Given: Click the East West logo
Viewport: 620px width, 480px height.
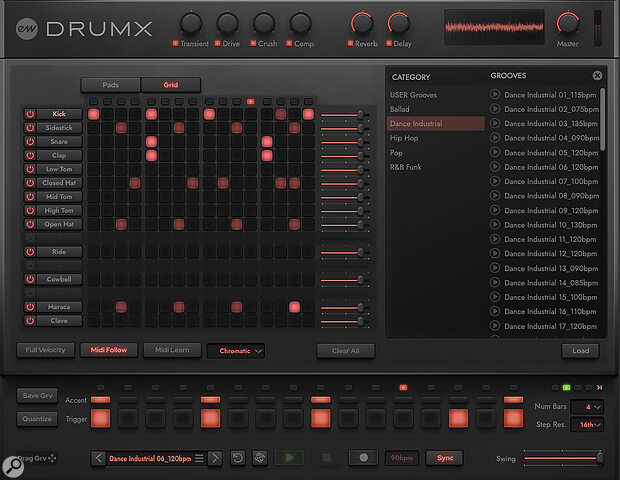Looking at the screenshot, I should (27, 29).
